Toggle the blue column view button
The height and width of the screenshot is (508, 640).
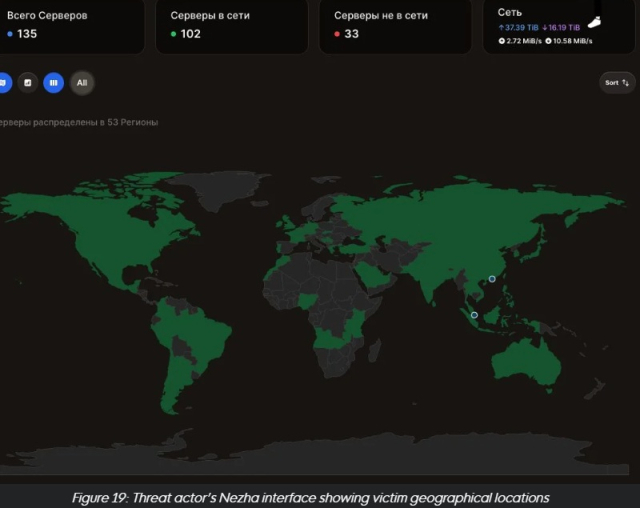(54, 83)
